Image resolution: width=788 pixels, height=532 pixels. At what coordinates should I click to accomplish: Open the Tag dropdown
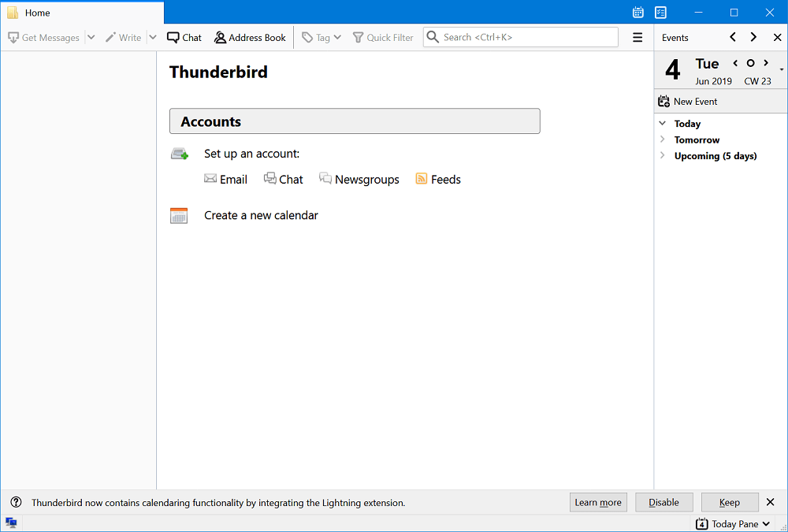click(322, 38)
